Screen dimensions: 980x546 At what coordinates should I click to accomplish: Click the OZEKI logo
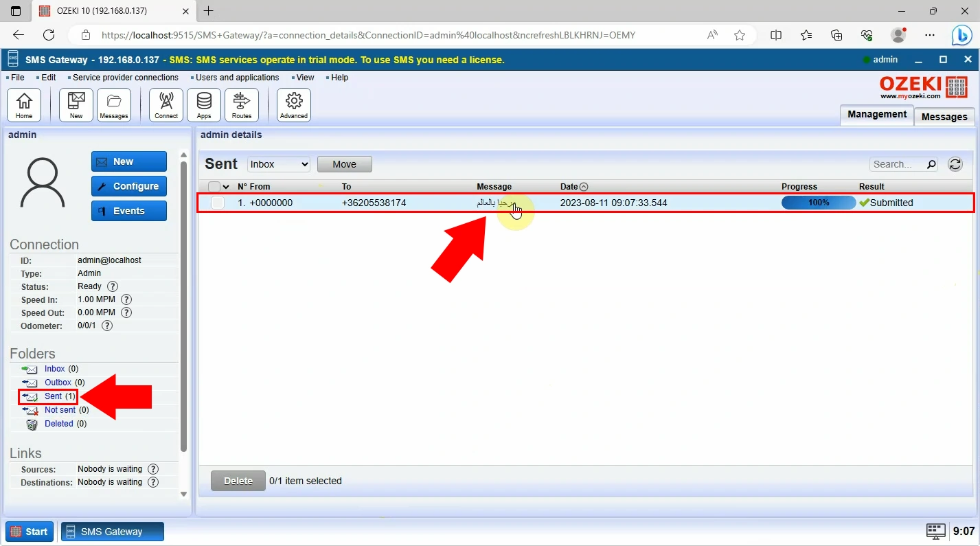pyautogui.click(x=924, y=87)
